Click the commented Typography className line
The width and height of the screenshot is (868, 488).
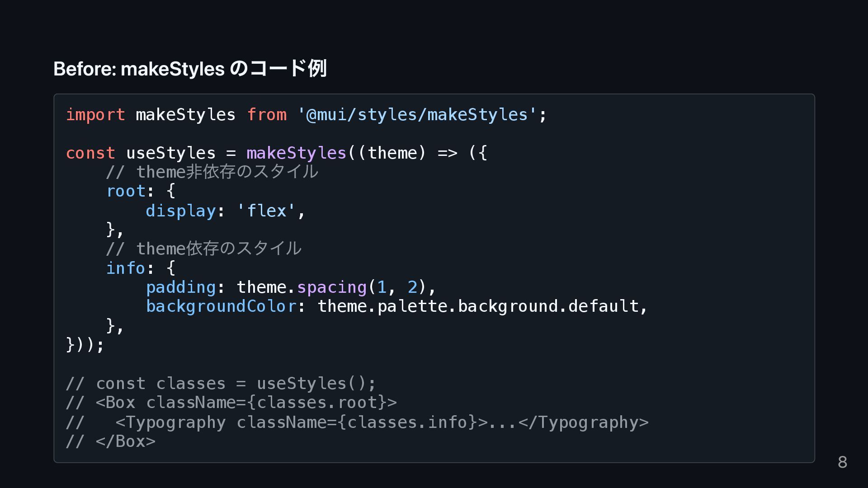(x=357, y=422)
